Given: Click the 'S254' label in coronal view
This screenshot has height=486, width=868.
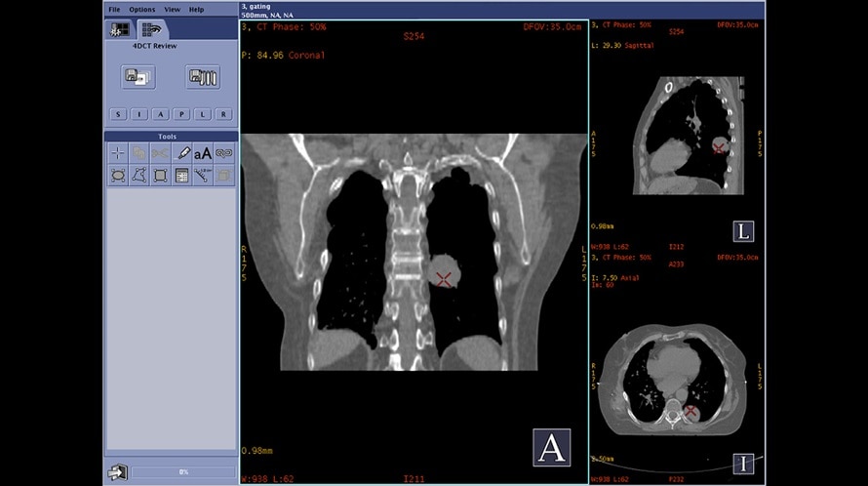Looking at the screenshot, I should 414,36.
